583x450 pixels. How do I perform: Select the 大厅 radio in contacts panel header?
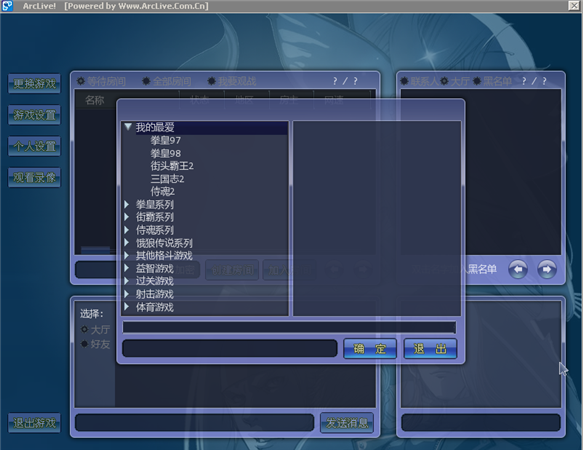(444, 81)
